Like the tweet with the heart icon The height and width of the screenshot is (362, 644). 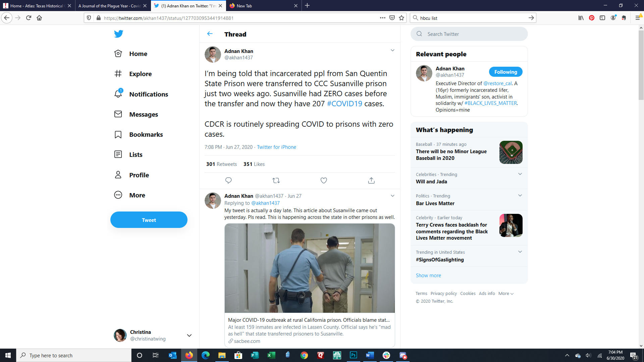324,180
